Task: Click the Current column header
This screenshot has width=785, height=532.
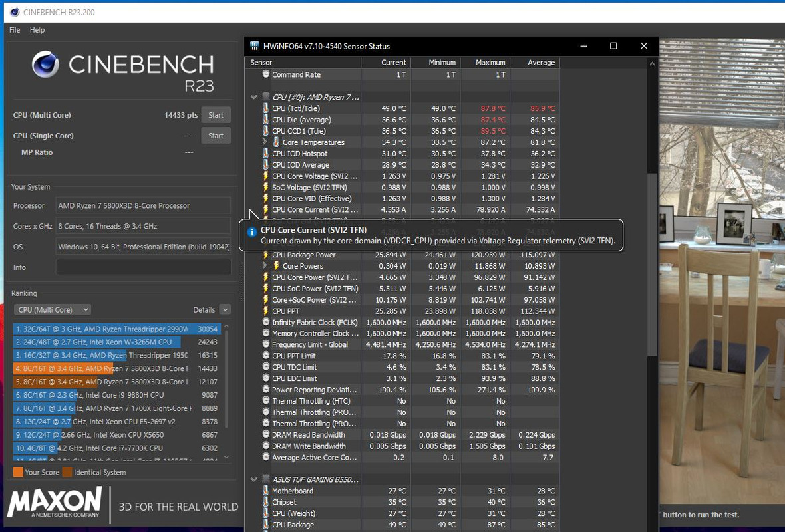Action: click(x=385, y=63)
